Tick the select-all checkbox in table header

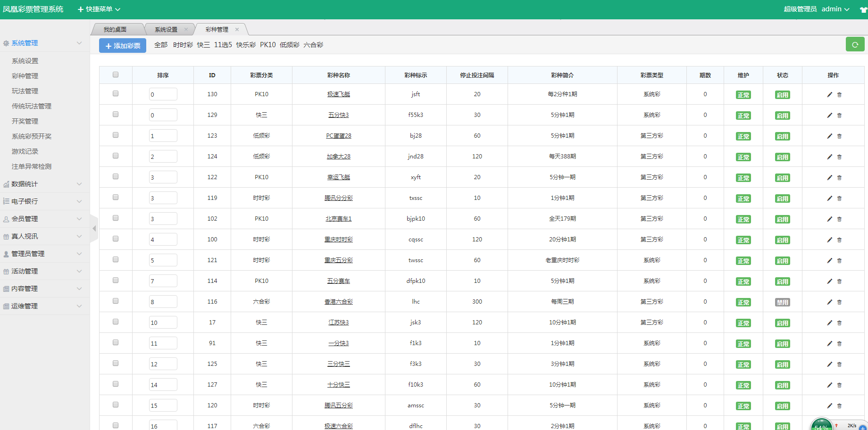pyautogui.click(x=116, y=74)
